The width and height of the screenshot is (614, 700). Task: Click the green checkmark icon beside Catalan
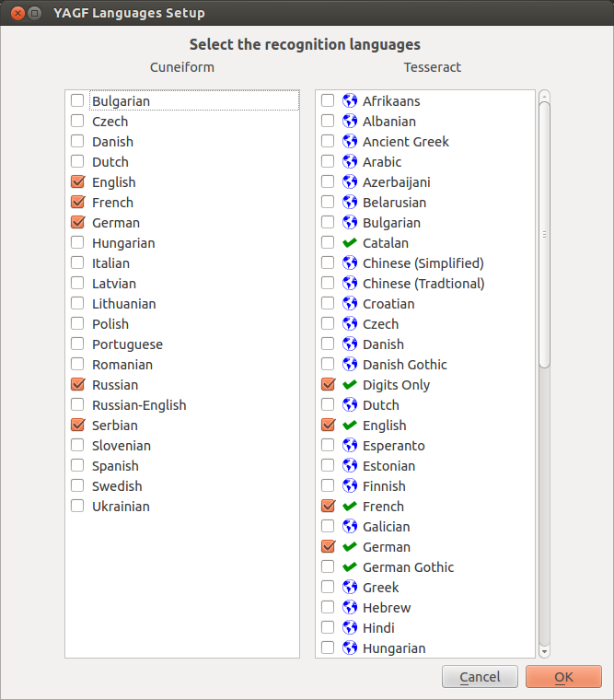(350, 243)
